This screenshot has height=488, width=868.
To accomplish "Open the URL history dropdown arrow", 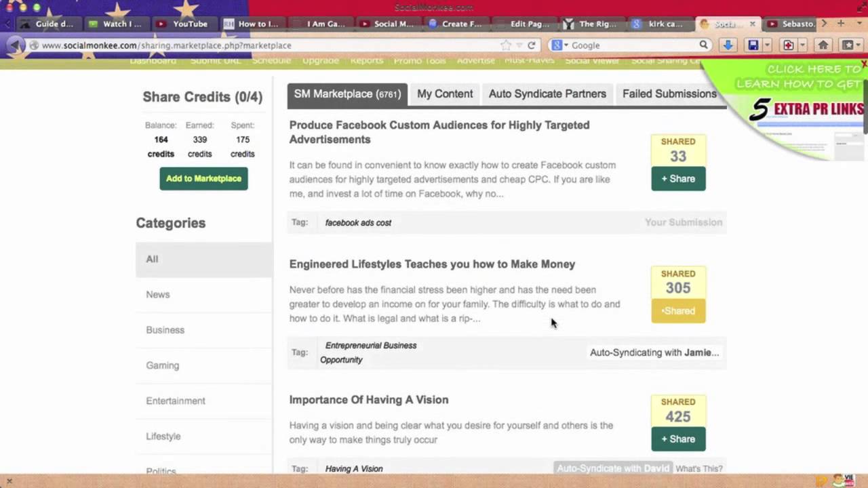I will [519, 45].
